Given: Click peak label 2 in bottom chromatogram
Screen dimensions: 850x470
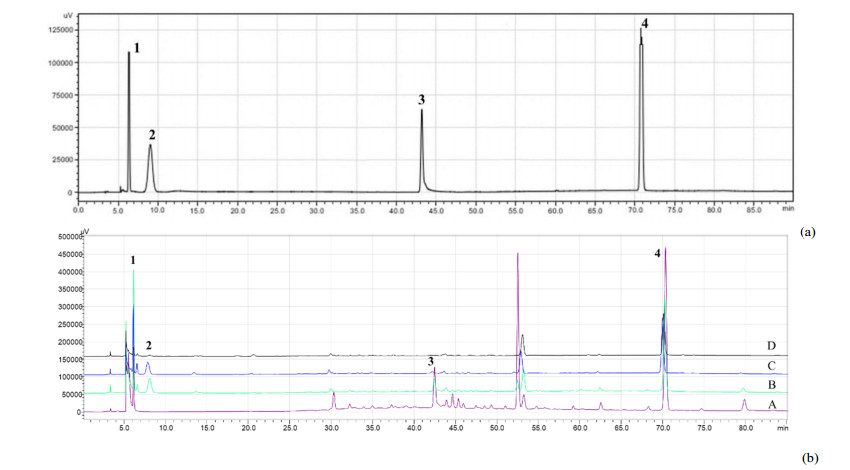Looking at the screenshot, I should pyautogui.click(x=149, y=345).
